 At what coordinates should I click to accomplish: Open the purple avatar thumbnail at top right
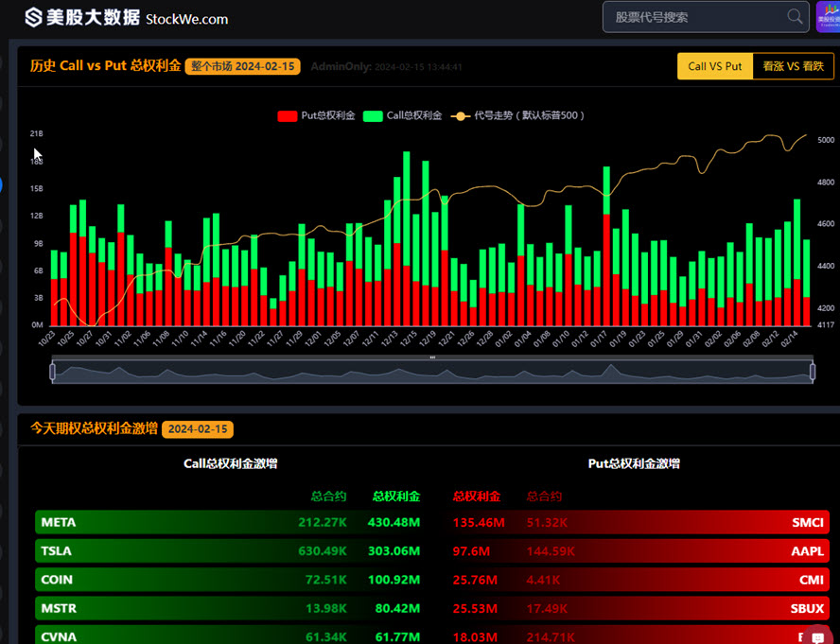(x=829, y=17)
